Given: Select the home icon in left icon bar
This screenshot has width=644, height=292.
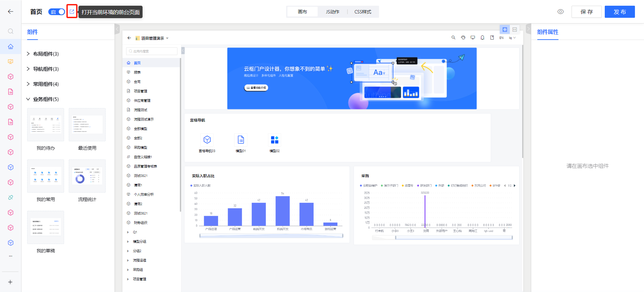Looking at the screenshot, I should [11, 46].
